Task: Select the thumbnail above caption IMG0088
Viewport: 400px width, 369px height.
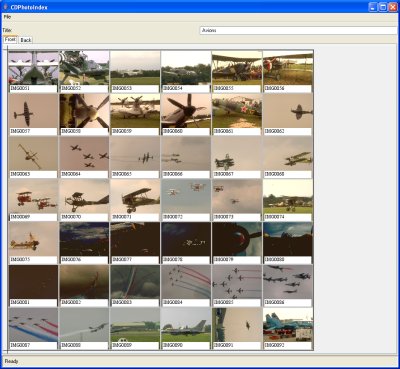Action: (x=84, y=325)
